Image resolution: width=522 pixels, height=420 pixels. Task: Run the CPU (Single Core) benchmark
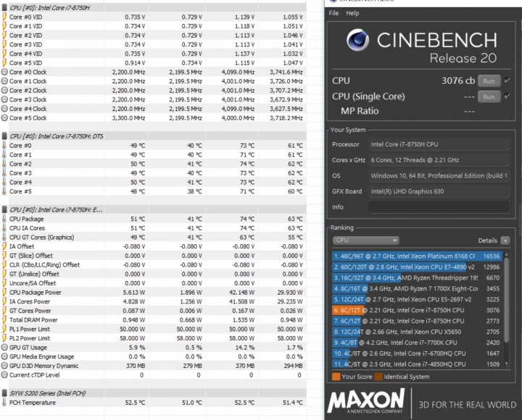click(x=489, y=96)
